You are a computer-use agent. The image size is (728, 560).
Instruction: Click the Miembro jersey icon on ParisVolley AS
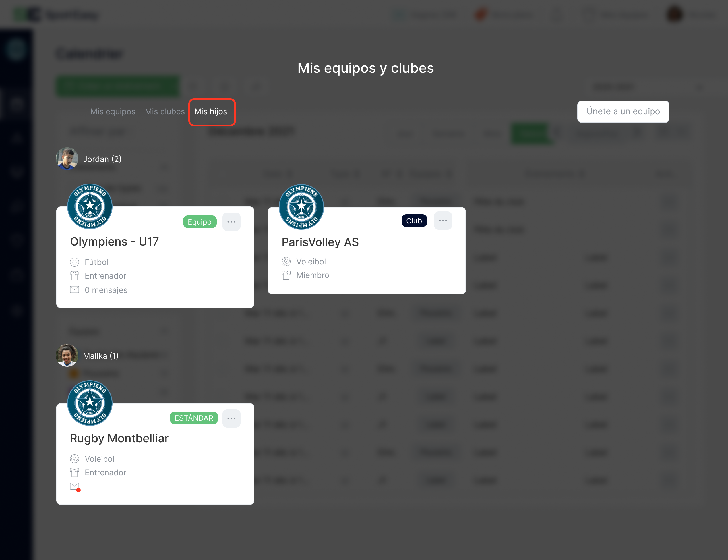click(x=286, y=275)
